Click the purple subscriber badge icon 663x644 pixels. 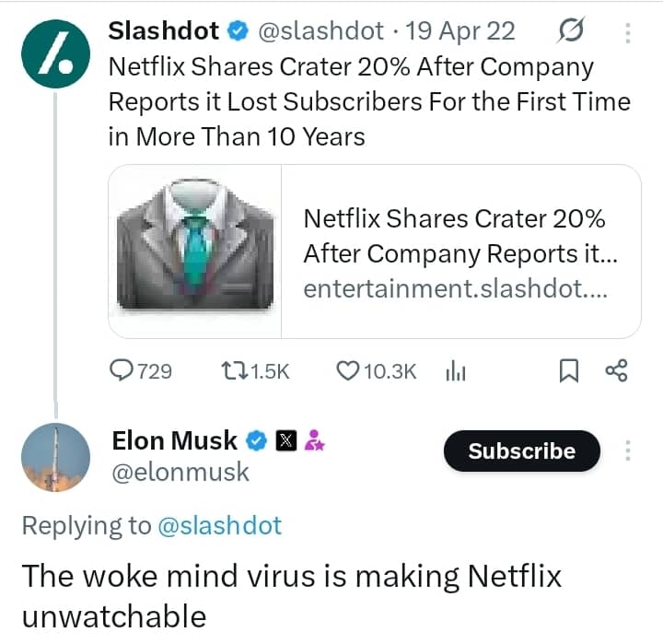313,441
